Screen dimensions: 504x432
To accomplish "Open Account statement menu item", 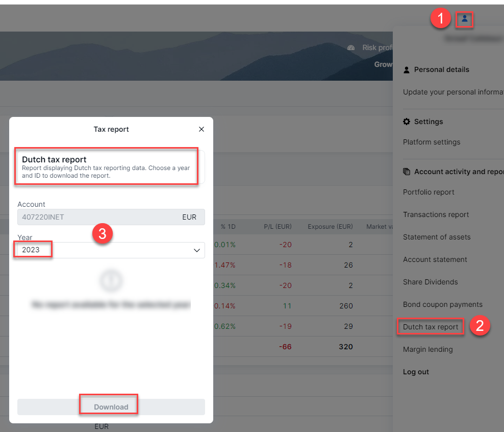I will click(x=435, y=259).
